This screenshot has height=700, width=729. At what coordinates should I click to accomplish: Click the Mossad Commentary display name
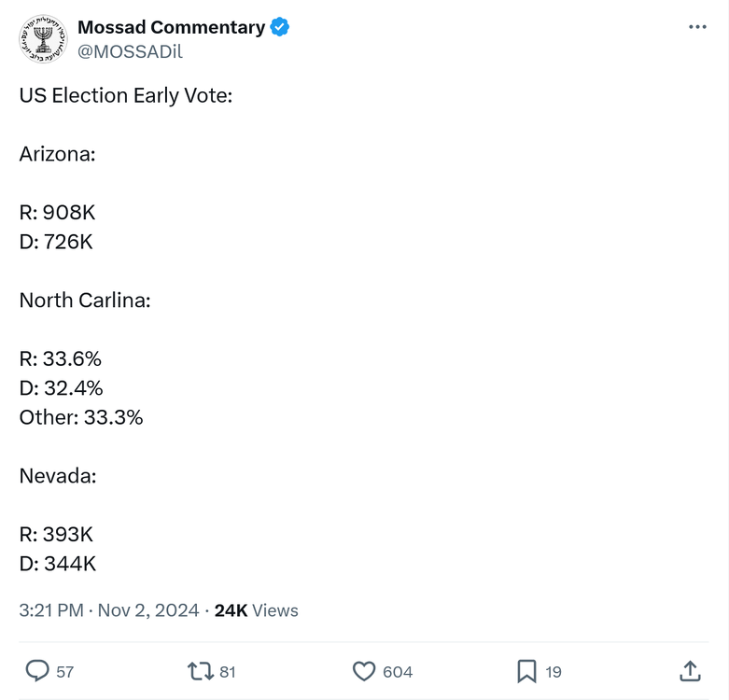(x=171, y=27)
